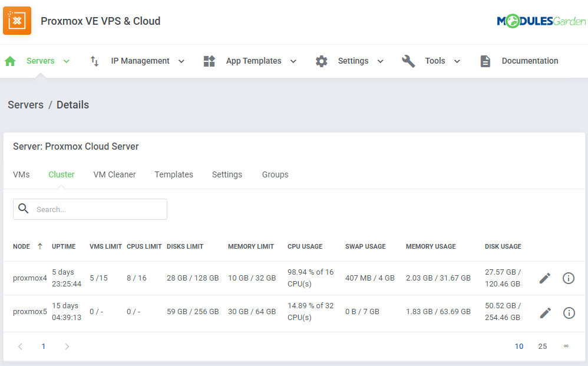Show 25 entries per page
Screen dimensions: 588x366
tap(542, 347)
